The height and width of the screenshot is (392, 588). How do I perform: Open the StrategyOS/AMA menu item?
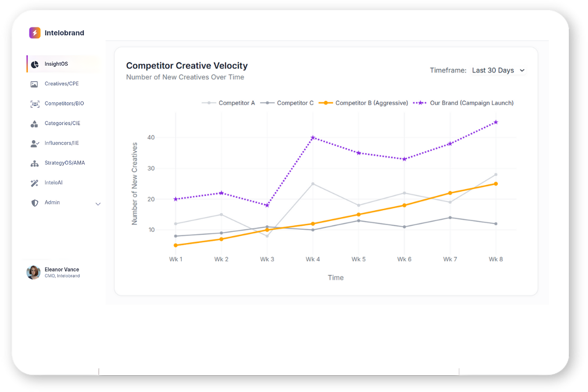(64, 163)
